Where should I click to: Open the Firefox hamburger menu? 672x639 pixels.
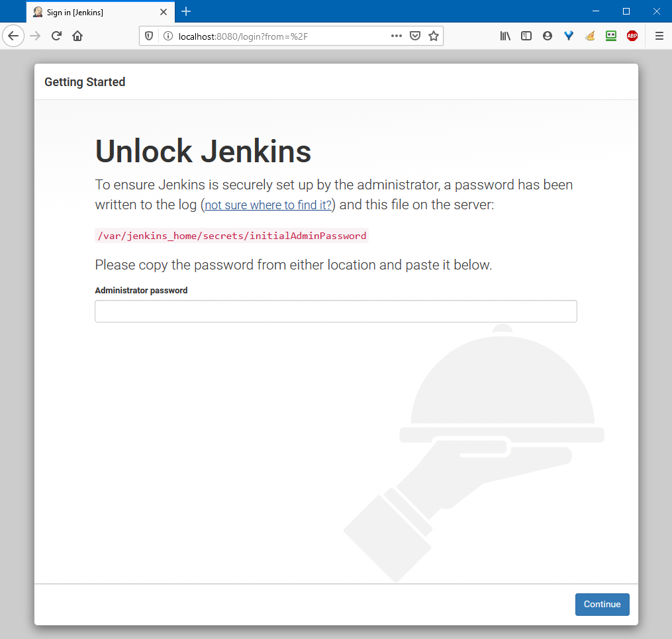tap(659, 36)
